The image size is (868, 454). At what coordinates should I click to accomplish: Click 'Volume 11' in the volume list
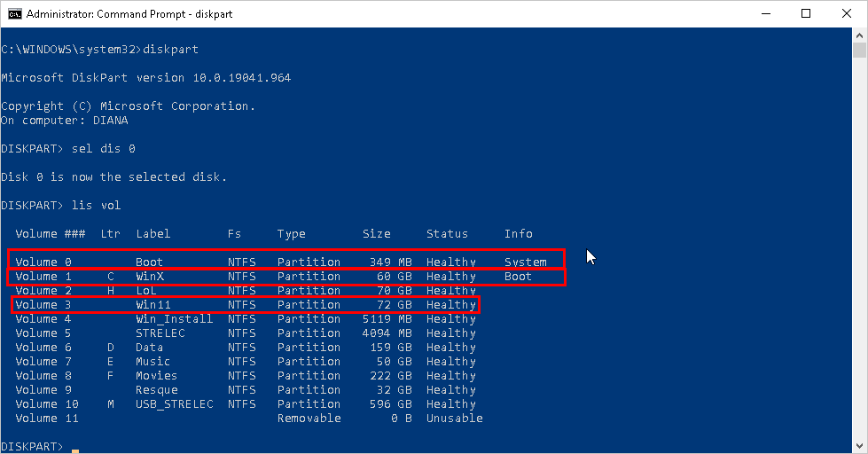(x=47, y=419)
